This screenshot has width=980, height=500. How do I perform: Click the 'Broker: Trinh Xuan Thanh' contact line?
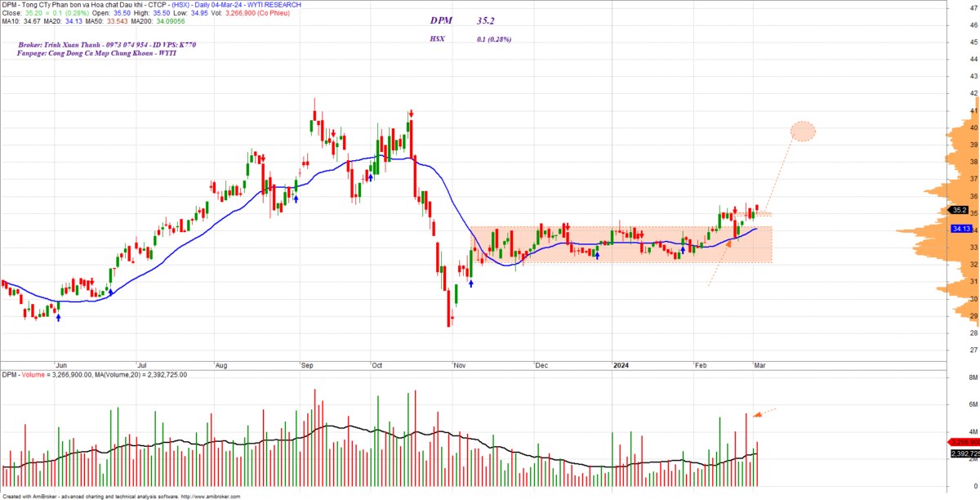(106, 44)
